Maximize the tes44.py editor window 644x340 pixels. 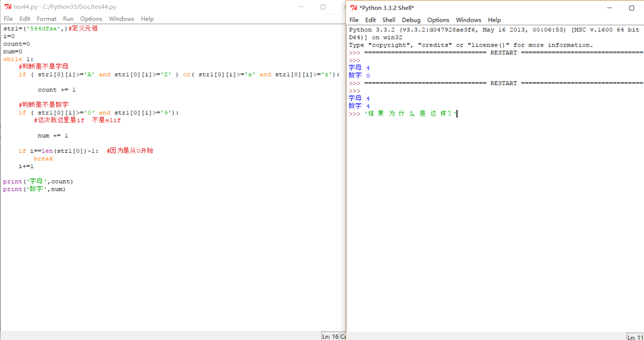click(x=323, y=7)
